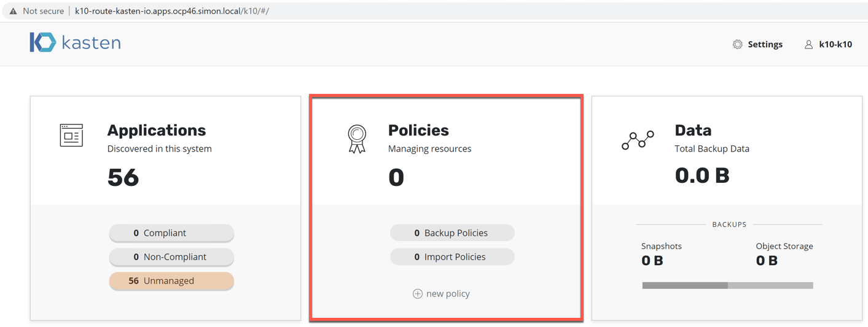Open the Settings menu item
This screenshot has height=327, width=868.
point(765,44)
